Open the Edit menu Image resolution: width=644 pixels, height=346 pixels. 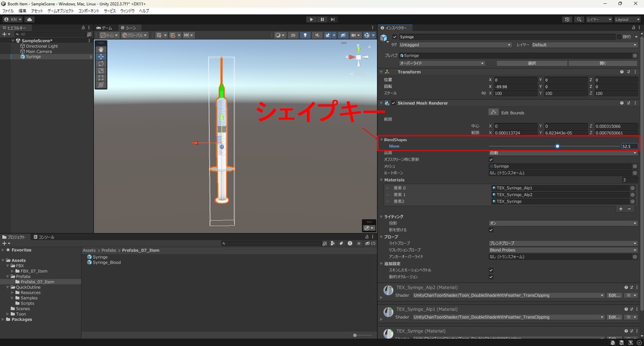(x=23, y=11)
